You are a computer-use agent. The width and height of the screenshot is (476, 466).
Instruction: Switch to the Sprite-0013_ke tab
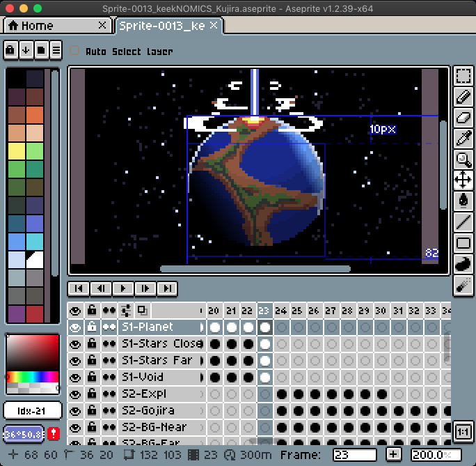coord(169,26)
